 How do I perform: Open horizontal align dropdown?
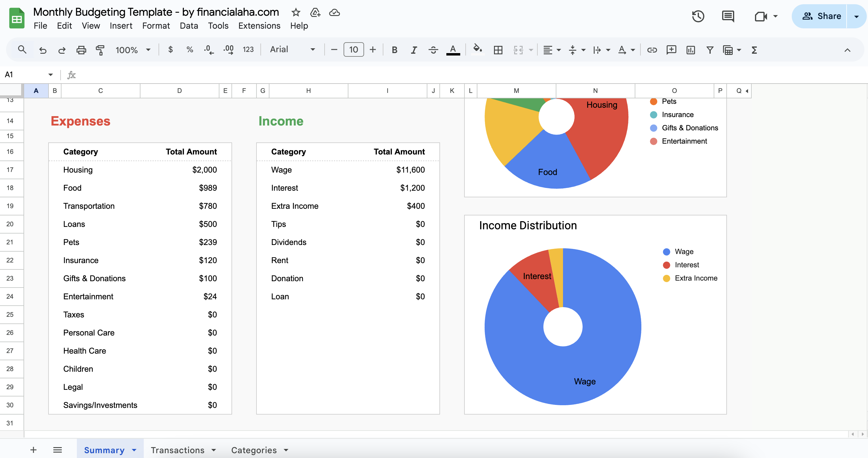pyautogui.click(x=552, y=50)
